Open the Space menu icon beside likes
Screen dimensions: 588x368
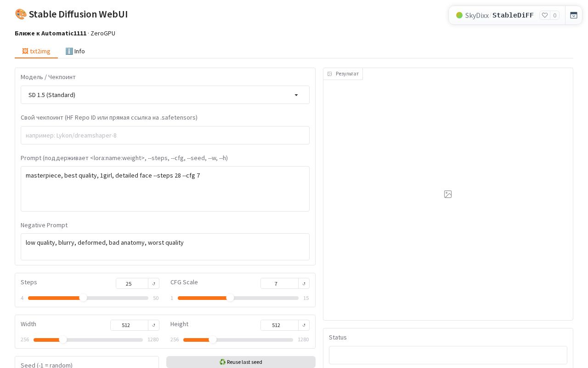click(574, 15)
